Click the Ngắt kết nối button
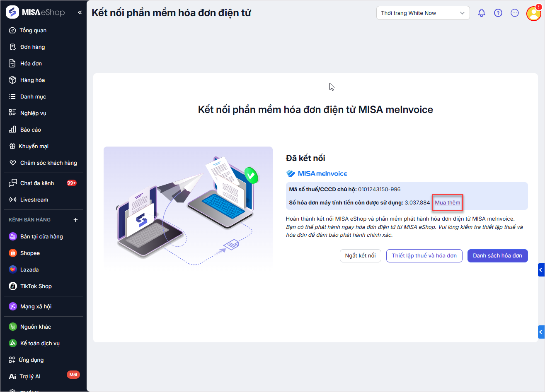 [361, 255]
